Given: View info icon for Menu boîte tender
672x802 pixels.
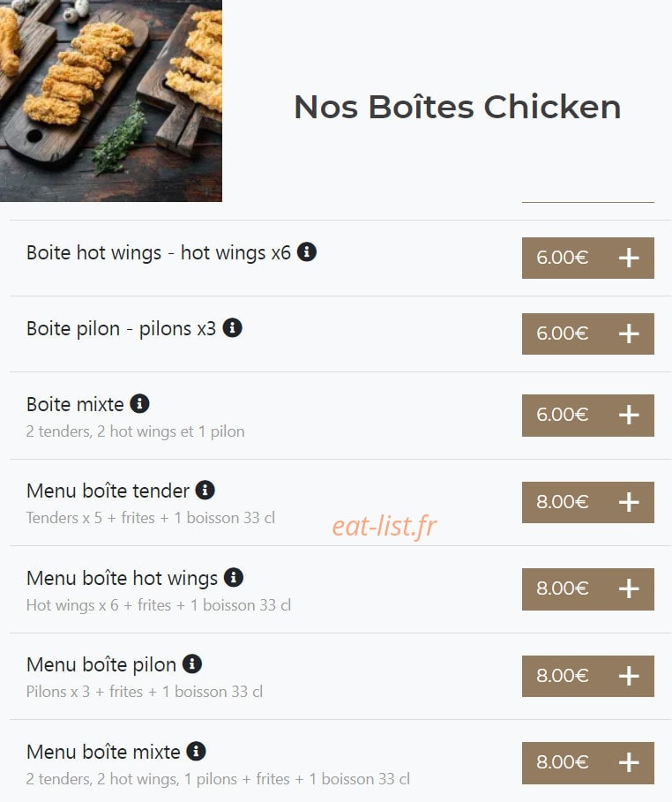Looking at the screenshot, I should click(205, 490).
